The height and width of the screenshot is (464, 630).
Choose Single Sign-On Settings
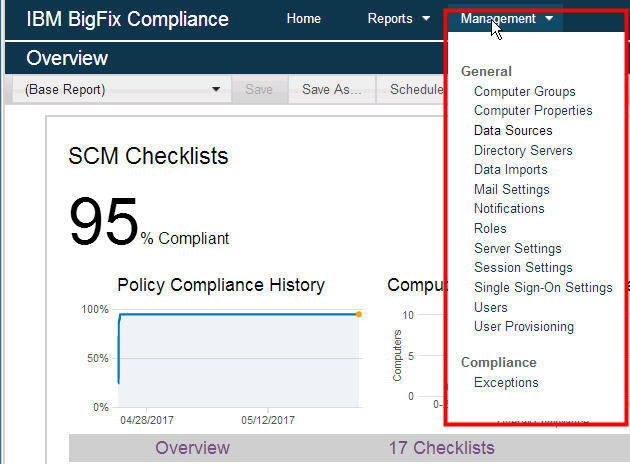543,288
